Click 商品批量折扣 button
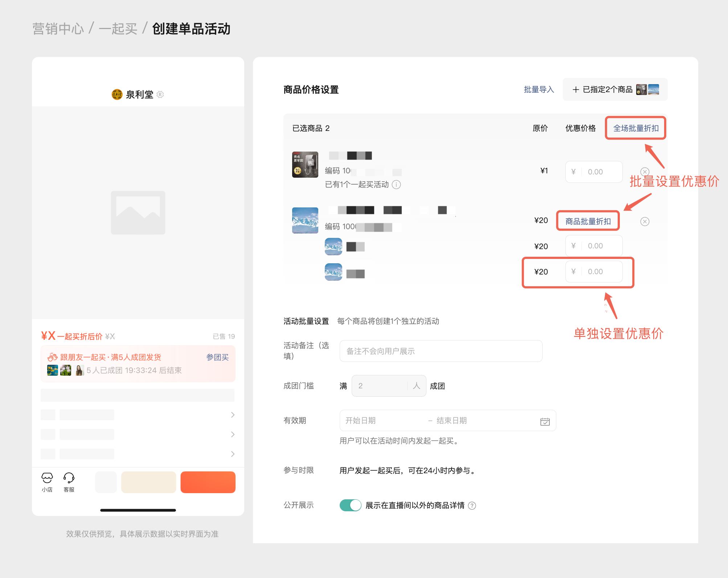 (588, 221)
